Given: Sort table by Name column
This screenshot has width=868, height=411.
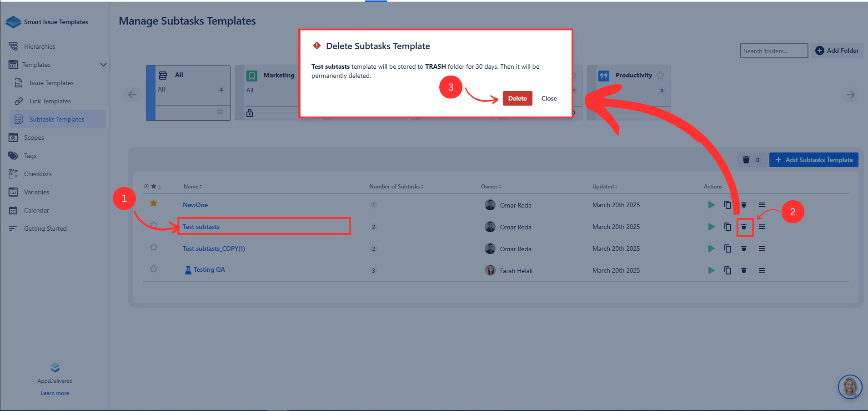Looking at the screenshot, I should click(193, 187).
